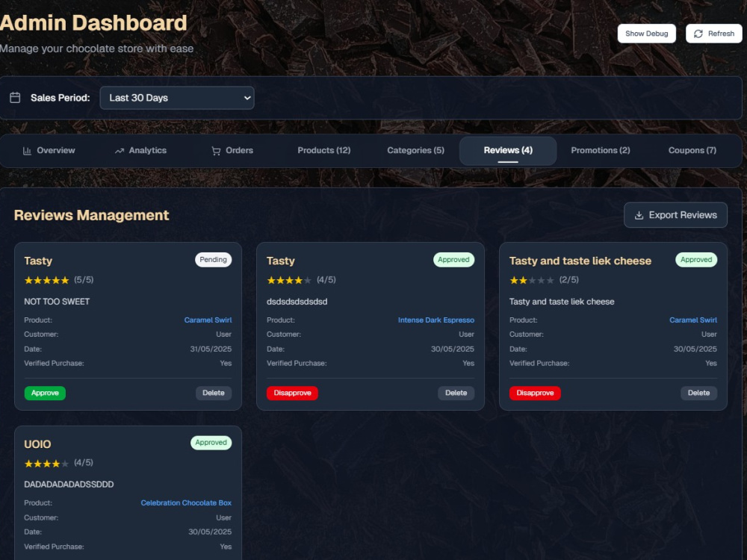
Task: Open Caramel Swirl link in Pending review
Action: (x=208, y=320)
